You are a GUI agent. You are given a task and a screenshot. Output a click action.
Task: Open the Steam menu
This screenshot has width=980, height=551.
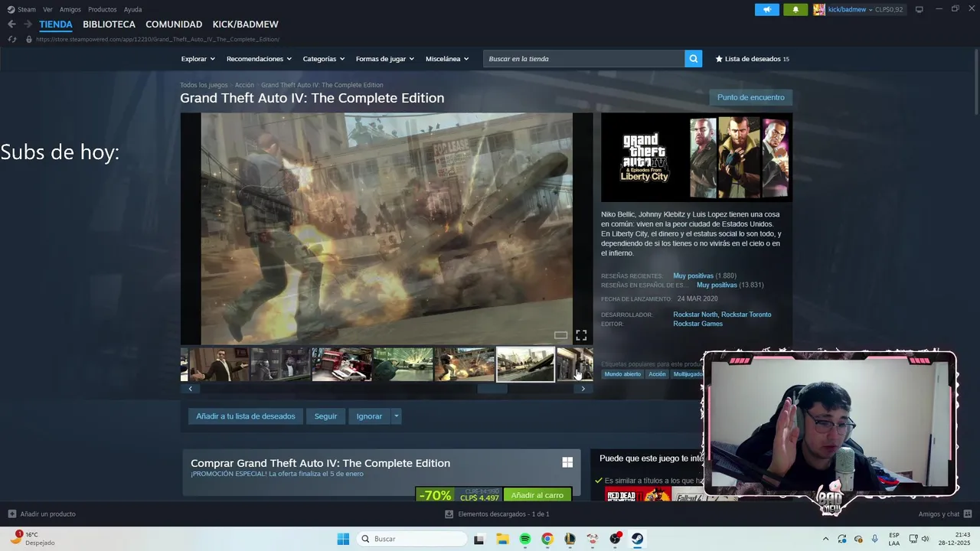point(21,9)
